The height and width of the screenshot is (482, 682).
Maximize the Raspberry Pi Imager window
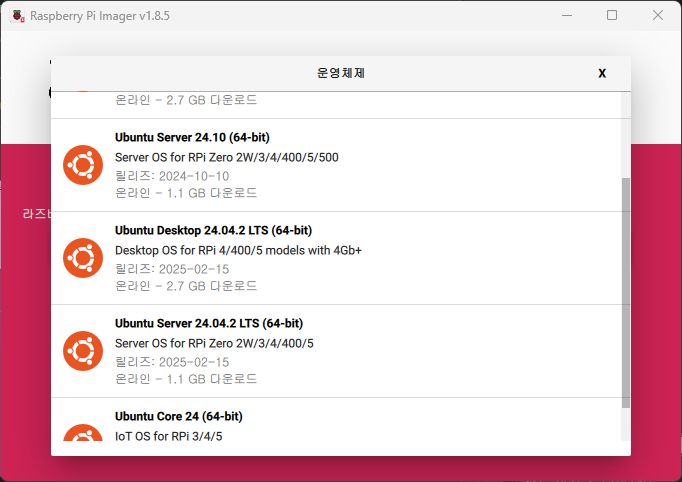coord(612,16)
